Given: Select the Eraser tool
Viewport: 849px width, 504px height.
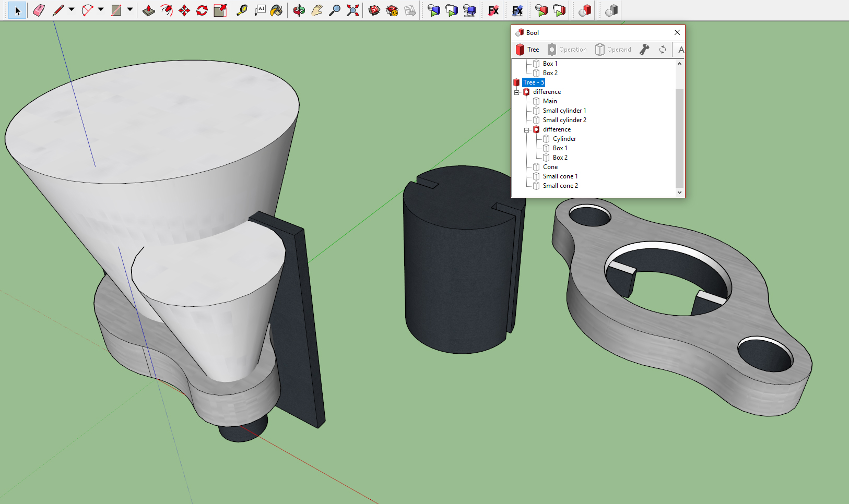Looking at the screenshot, I should 39,10.
